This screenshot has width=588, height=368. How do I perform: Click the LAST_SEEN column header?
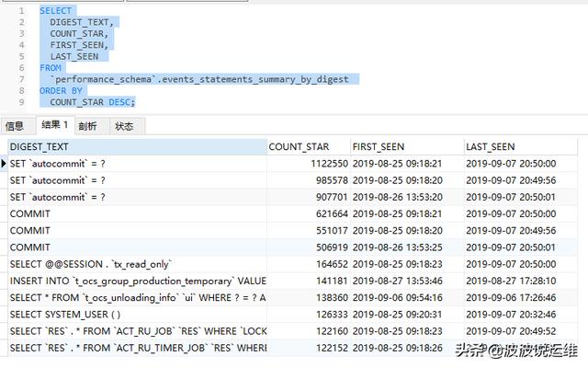tap(521, 147)
